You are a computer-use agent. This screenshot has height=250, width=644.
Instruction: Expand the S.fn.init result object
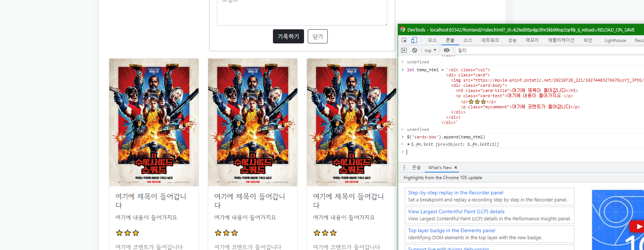point(408,144)
